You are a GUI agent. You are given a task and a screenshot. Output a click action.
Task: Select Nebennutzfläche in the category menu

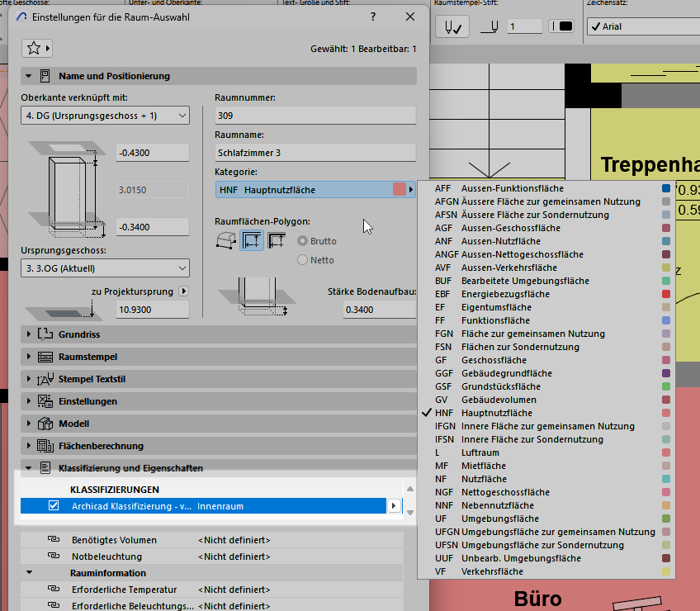pyautogui.click(x=497, y=505)
